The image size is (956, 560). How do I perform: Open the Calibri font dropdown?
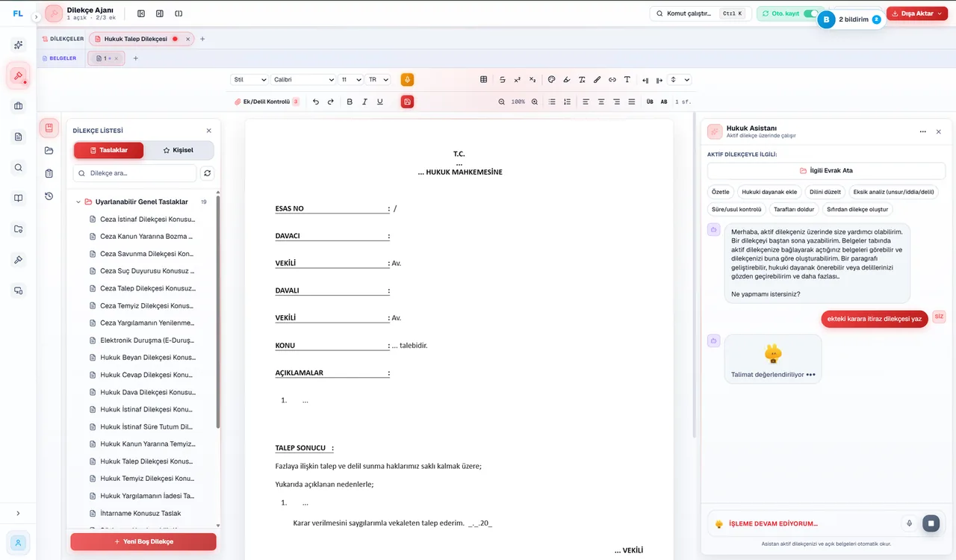tap(304, 79)
